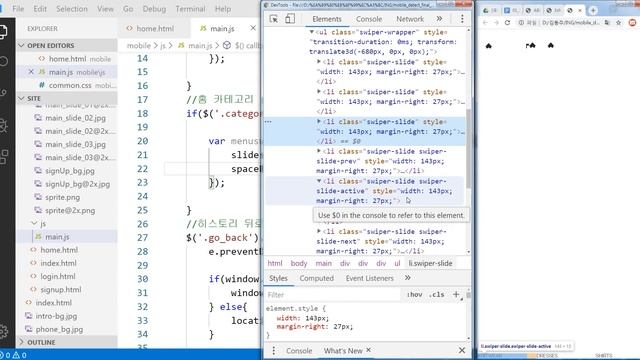Open signup.html in the explorer
This screenshot has height=360, width=640.
(60, 289)
